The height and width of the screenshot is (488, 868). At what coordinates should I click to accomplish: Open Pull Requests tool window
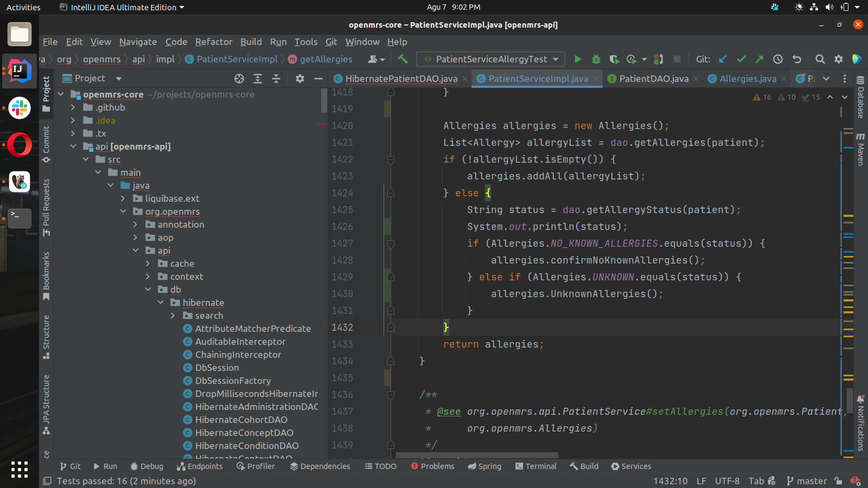click(46, 207)
